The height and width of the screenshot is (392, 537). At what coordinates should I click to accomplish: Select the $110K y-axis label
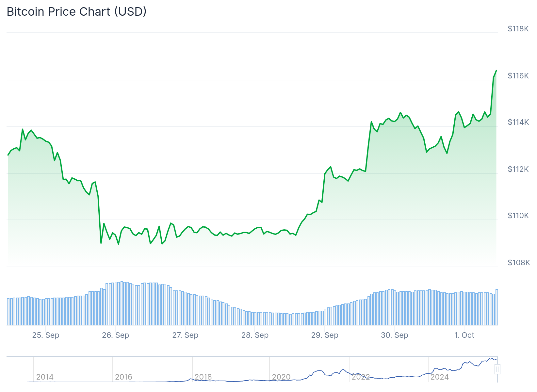click(518, 216)
